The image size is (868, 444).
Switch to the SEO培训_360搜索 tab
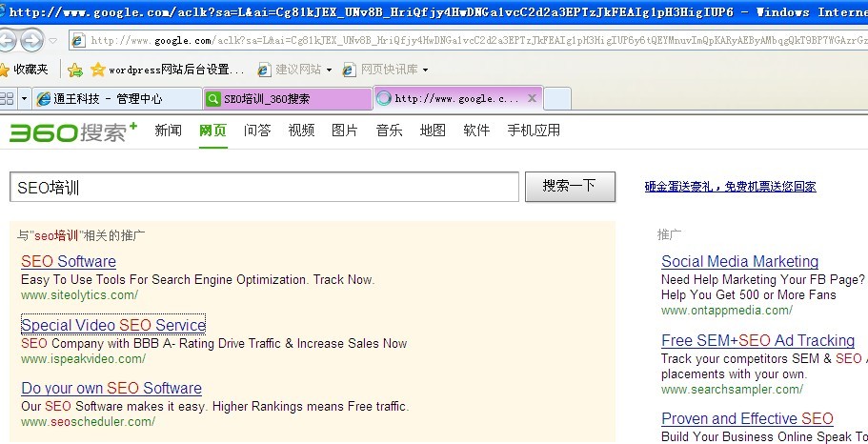tap(288, 99)
